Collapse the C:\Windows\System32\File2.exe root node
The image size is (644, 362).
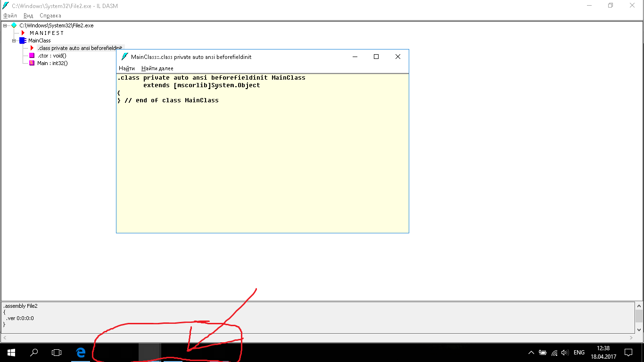pos(6,25)
